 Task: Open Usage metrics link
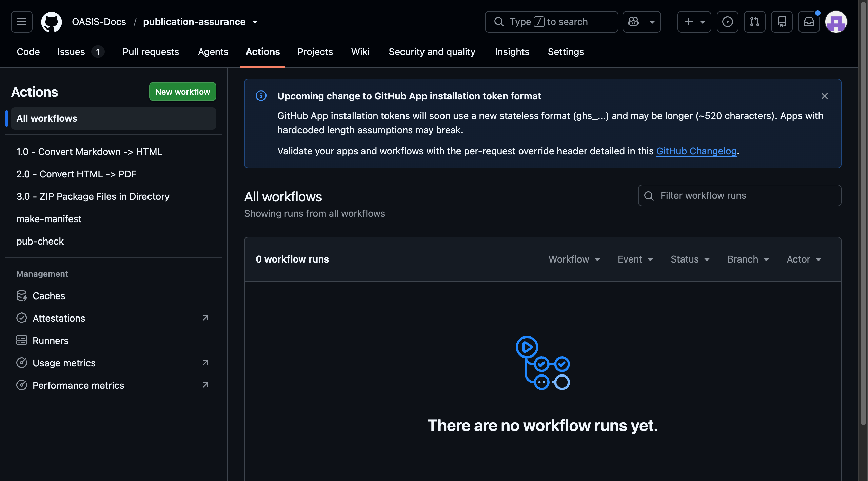click(113, 363)
